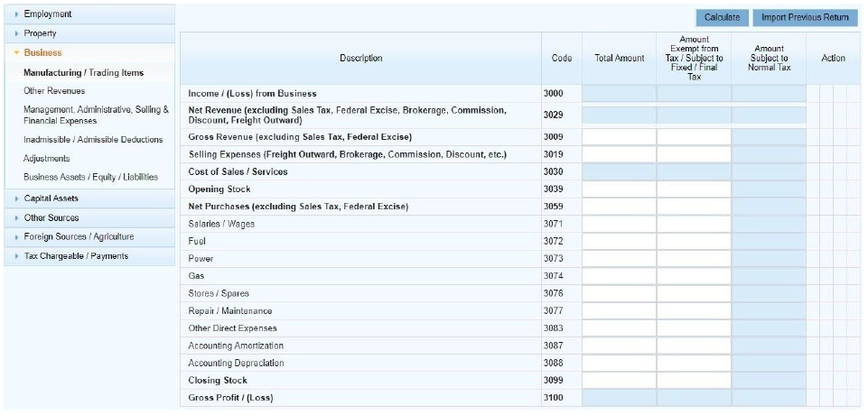Click exempt amount field for Other Direct Expenses
Image resolution: width=868 pixels, height=415 pixels.
tap(694, 328)
